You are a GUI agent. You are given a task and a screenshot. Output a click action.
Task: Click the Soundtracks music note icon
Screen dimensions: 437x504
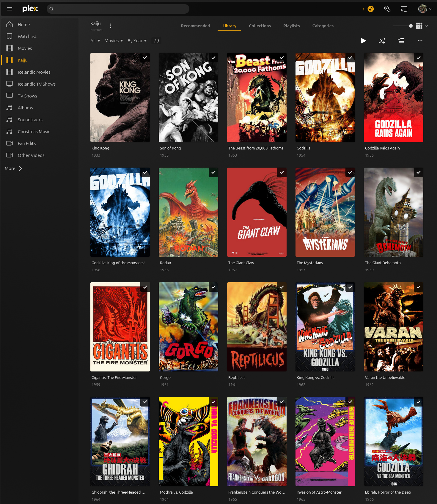[x=10, y=119]
